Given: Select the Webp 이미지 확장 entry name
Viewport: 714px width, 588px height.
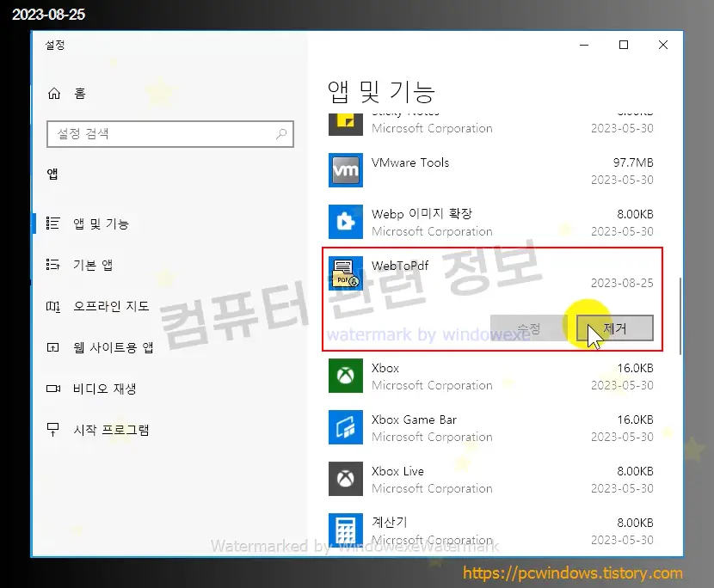Looking at the screenshot, I should pyautogui.click(x=422, y=213).
